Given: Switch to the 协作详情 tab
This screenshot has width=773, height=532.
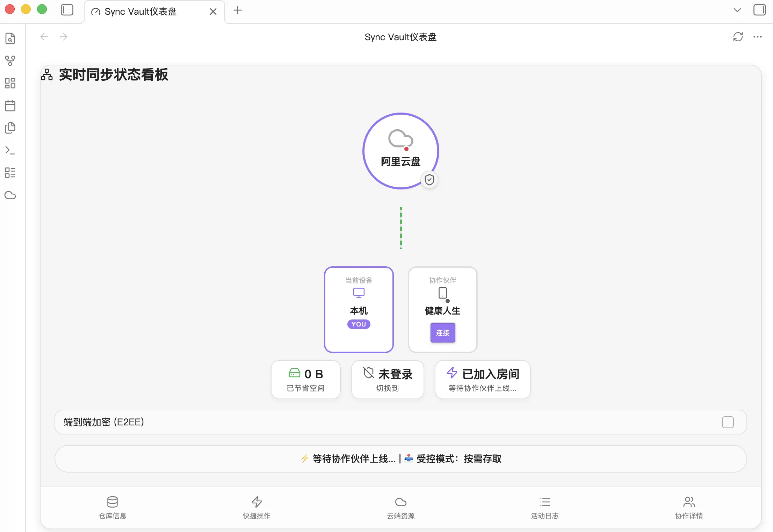Looking at the screenshot, I should pos(689,508).
